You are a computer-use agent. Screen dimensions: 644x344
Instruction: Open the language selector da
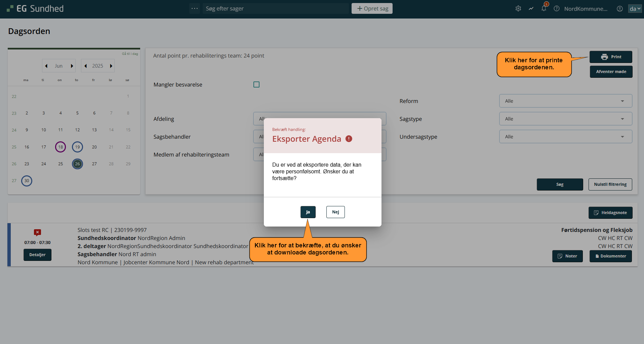635,9
